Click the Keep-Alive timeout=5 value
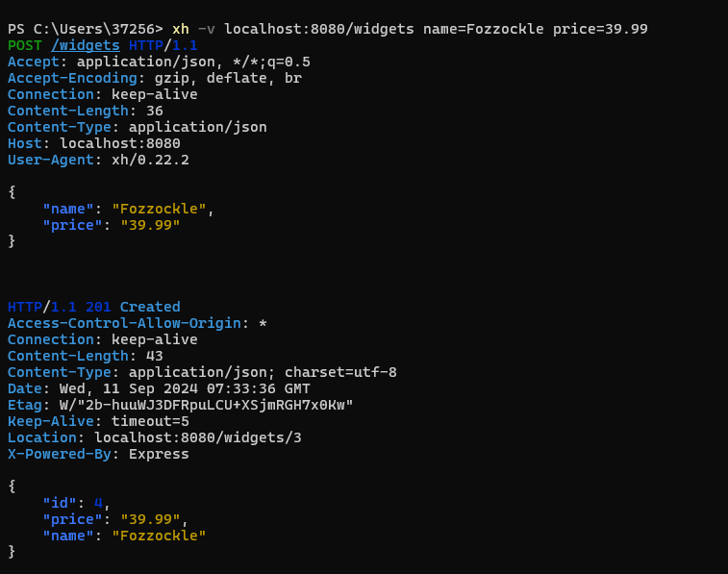The height and width of the screenshot is (574, 728). point(150,421)
